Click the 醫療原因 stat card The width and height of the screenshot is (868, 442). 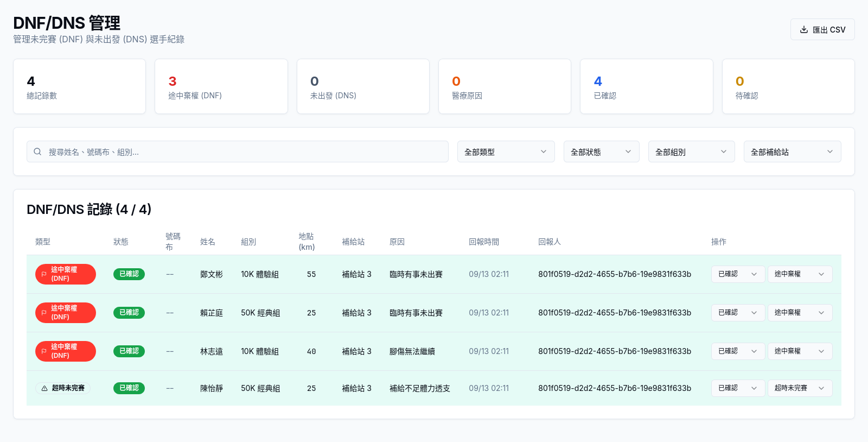tap(505, 86)
